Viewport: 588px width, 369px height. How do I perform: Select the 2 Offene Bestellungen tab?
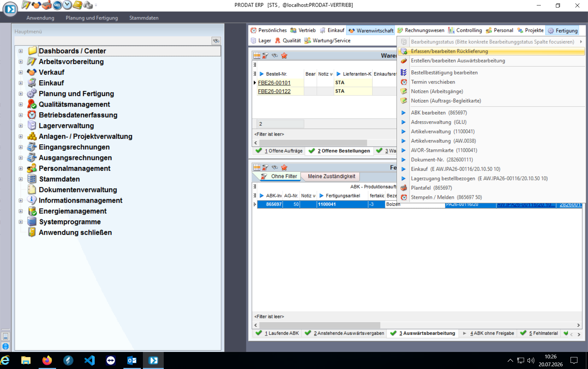coord(339,151)
